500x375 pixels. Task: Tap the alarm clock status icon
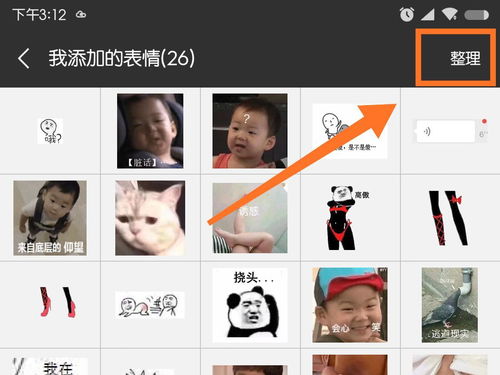pyautogui.click(x=407, y=15)
